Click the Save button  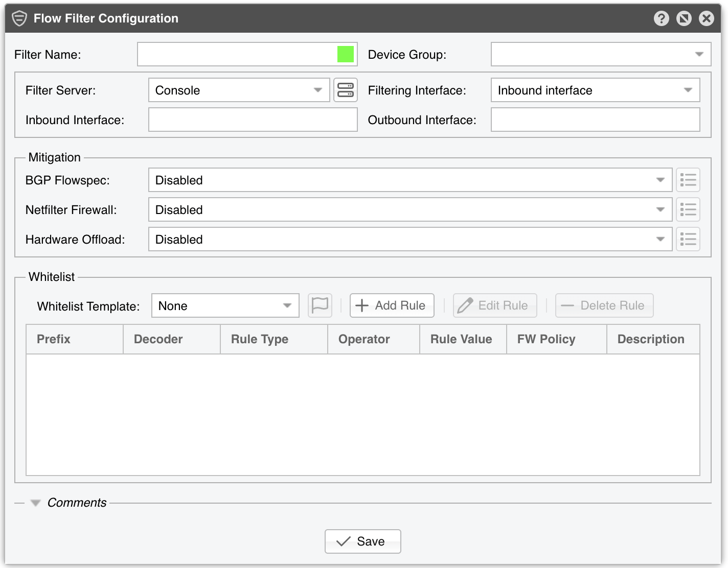[363, 541]
